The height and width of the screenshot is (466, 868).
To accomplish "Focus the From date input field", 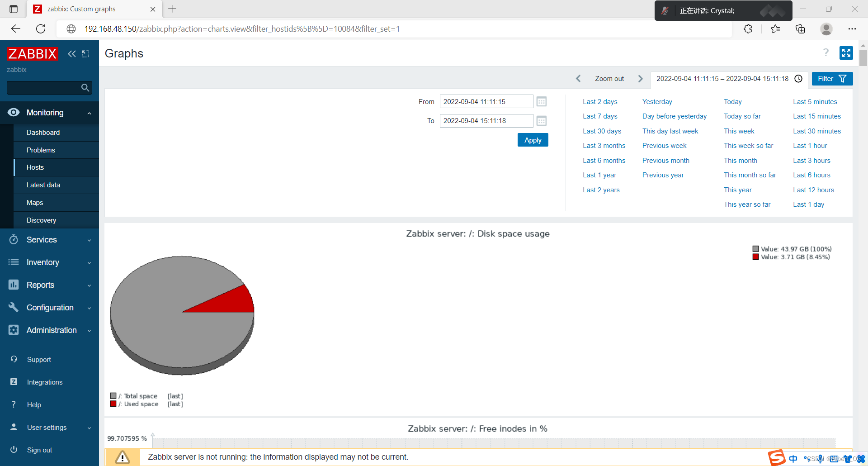I will 486,101.
